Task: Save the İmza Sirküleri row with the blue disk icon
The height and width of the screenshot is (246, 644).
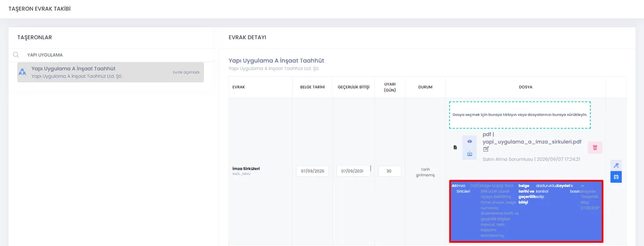Action: click(x=616, y=177)
